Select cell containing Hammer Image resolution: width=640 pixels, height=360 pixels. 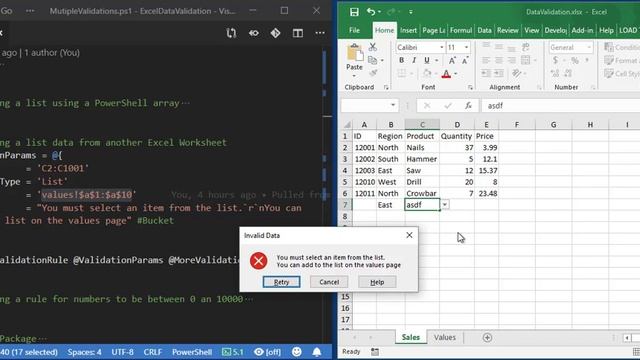click(422, 159)
